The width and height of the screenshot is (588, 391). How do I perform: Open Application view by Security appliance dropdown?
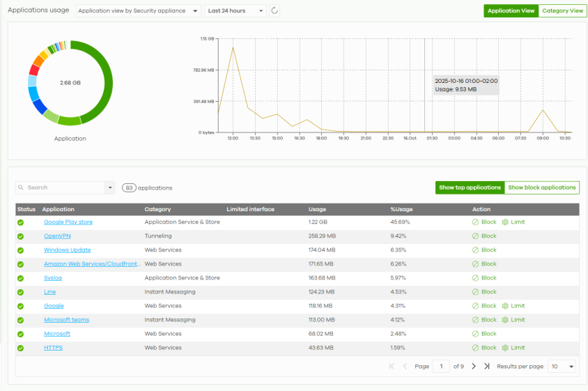point(138,11)
